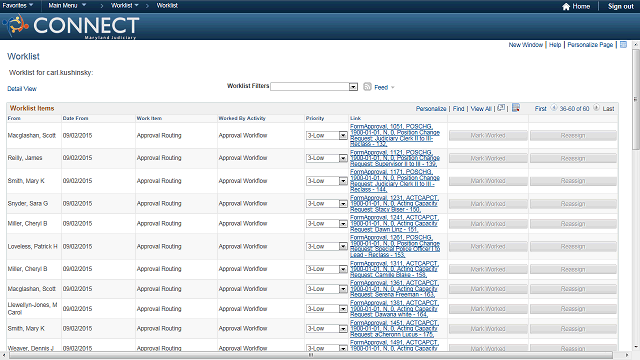
Task: Show next rows arrow icon
Action: [596, 108]
